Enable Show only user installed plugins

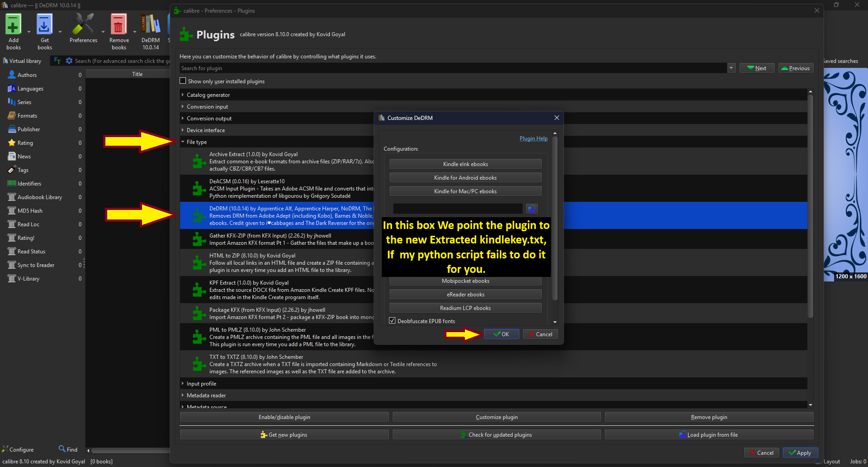click(x=183, y=81)
